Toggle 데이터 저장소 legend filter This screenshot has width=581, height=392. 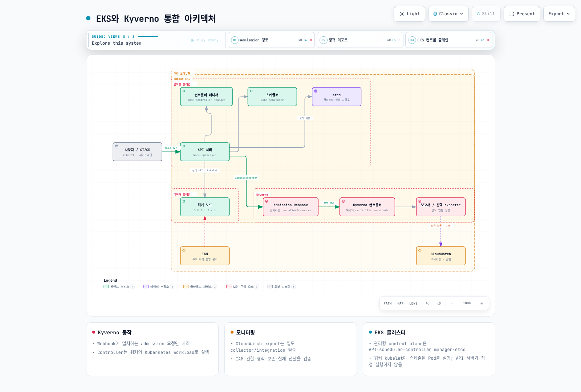[159, 287]
